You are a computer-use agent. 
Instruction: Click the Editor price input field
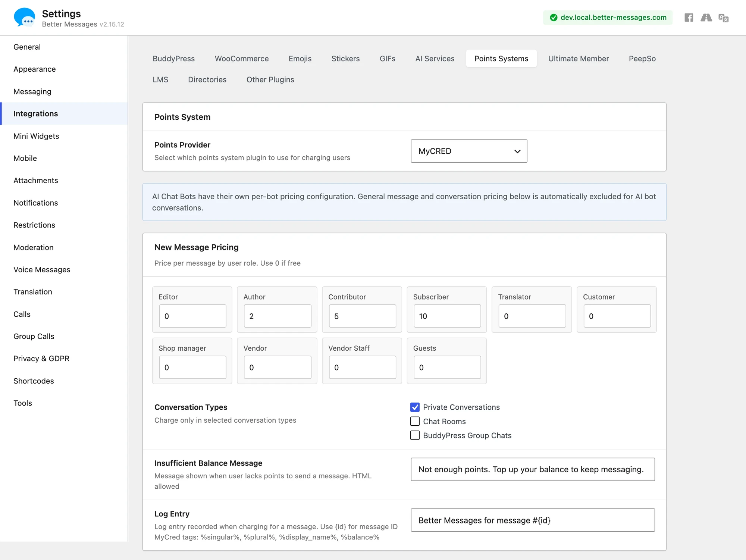point(192,316)
